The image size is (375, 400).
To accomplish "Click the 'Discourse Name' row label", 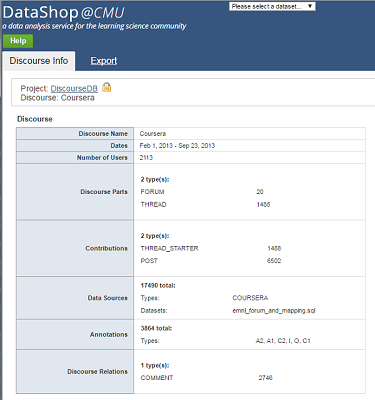I will (103, 134).
